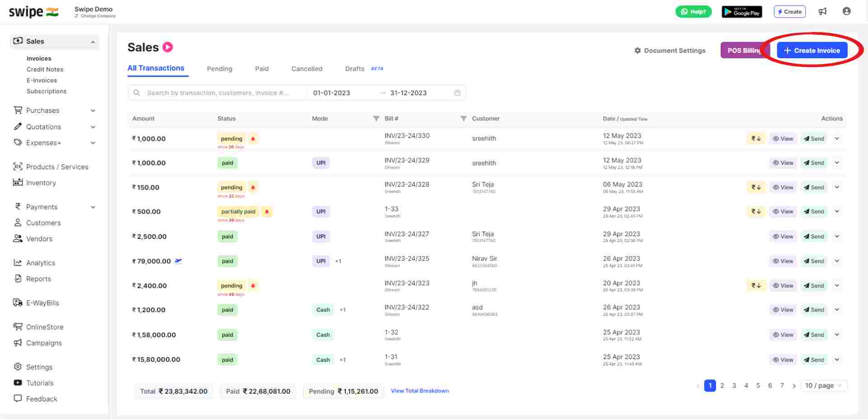Click the transaction search field
868x420 pixels.
(217, 93)
